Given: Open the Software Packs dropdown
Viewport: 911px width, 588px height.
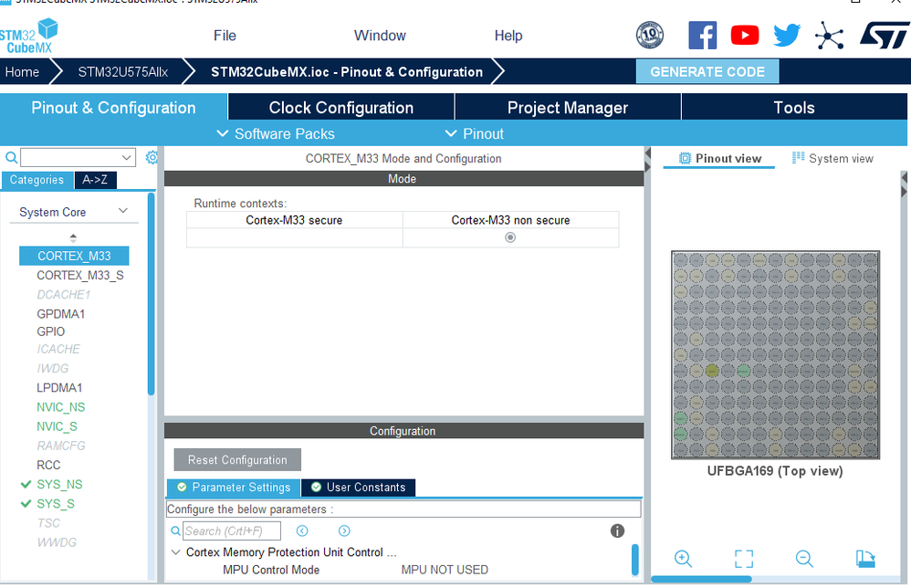Looking at the screenshot, I should point(276,133).
